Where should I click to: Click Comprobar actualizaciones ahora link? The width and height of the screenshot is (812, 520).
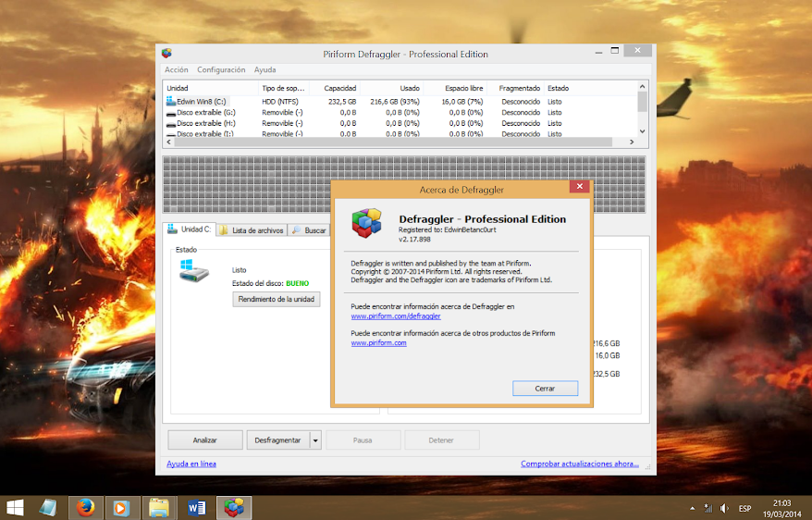point(580,464)
